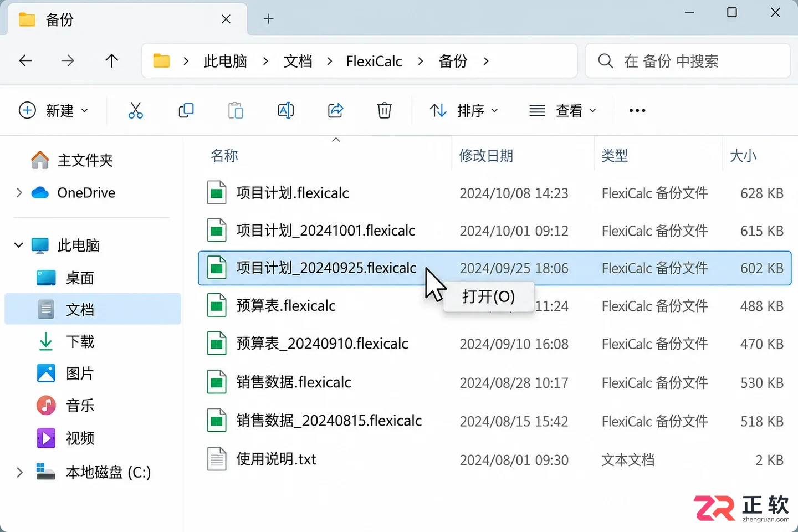
Task: Open the three-dot more options menu
Action: tap(637, 110)
